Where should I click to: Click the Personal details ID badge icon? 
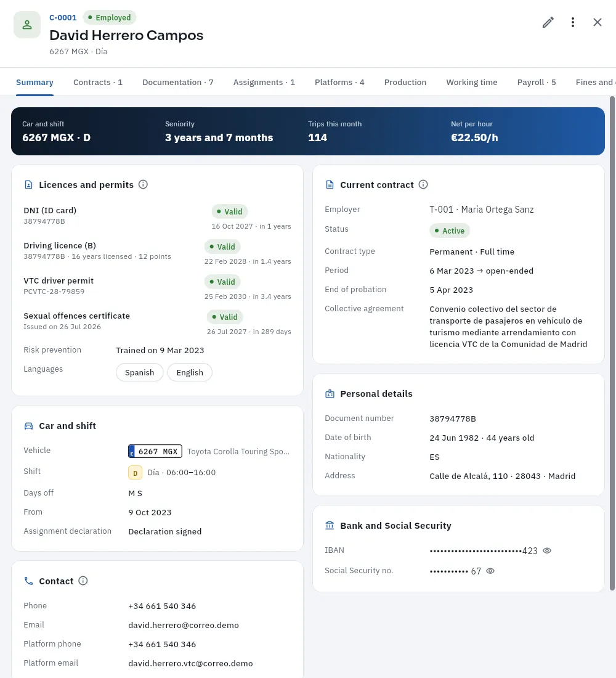point(330,394)
